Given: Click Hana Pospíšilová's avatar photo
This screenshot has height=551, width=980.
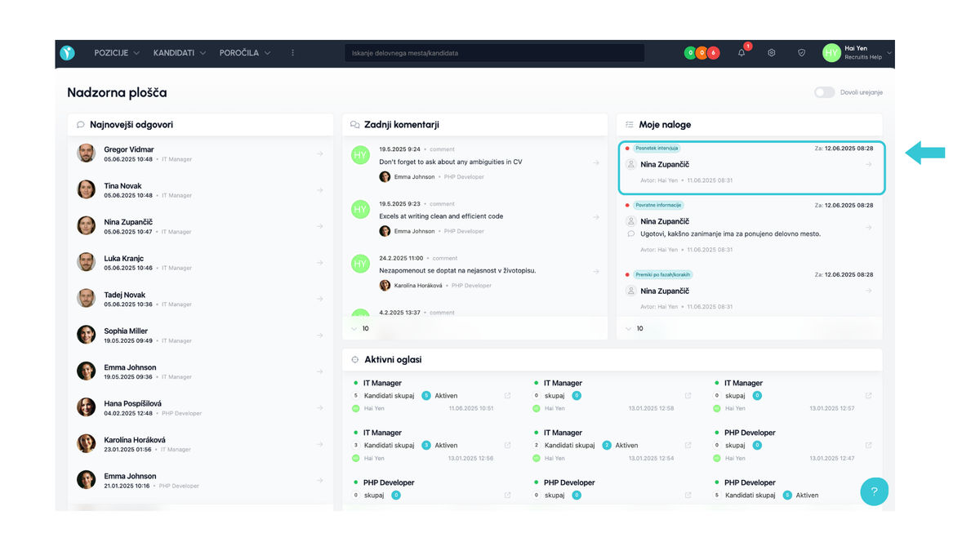Looking at the screenshot, I should click(x=86, y=407).
